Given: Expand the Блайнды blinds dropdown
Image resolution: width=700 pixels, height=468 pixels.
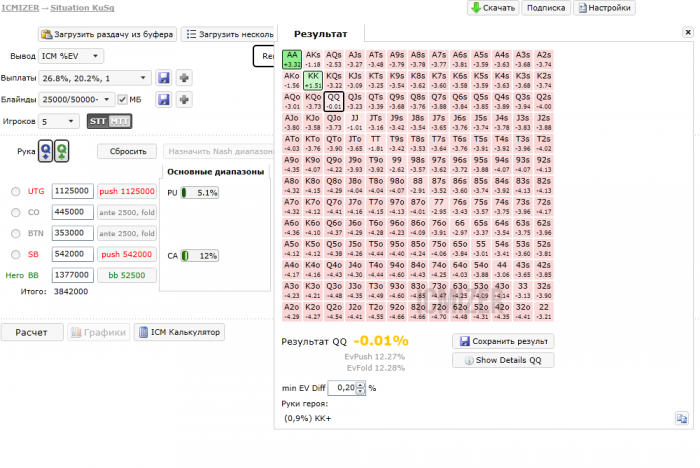Looking at the screenshot, I should point(76,100).
